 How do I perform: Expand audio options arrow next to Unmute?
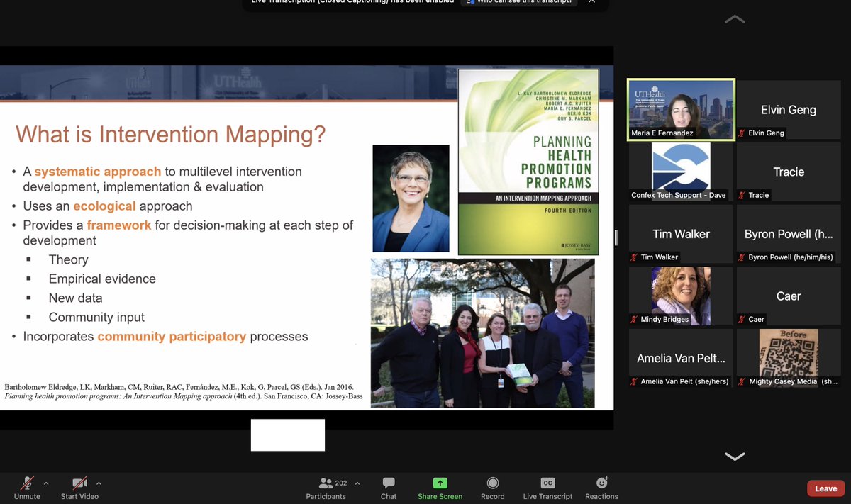click(46, 483)
